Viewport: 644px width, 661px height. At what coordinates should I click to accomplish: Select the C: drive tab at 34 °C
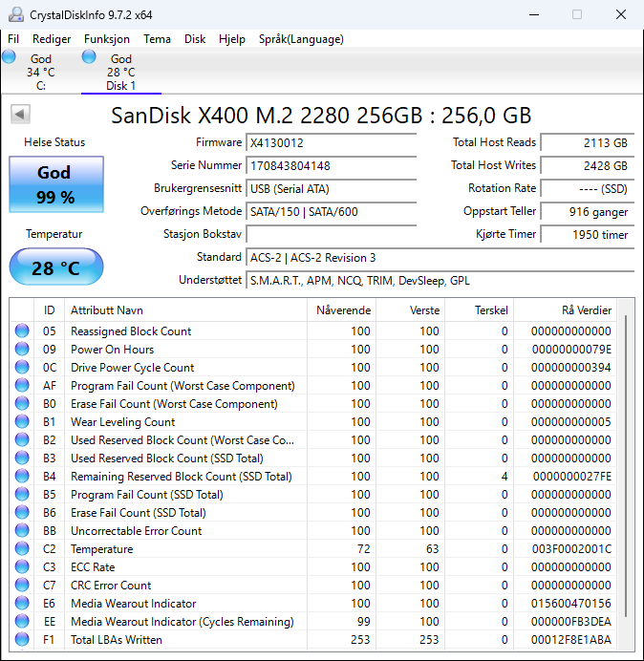pos(40,72)
